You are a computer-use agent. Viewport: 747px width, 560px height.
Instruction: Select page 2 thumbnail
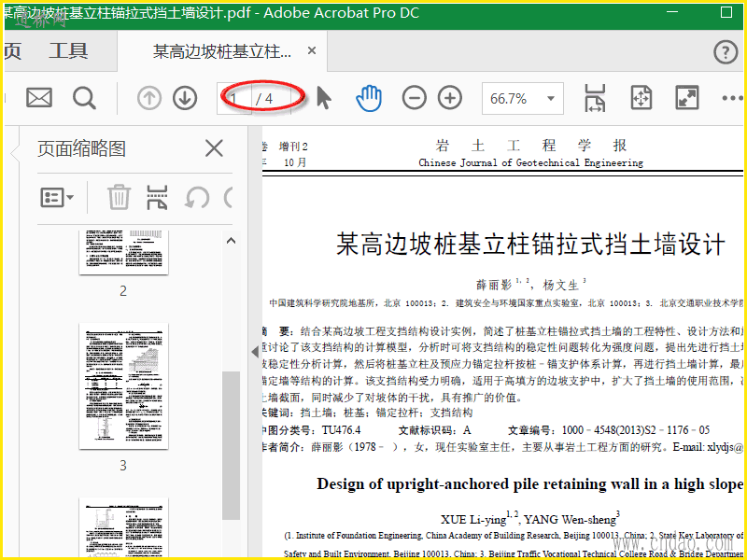pyautogui.click(x=124, y=252)
